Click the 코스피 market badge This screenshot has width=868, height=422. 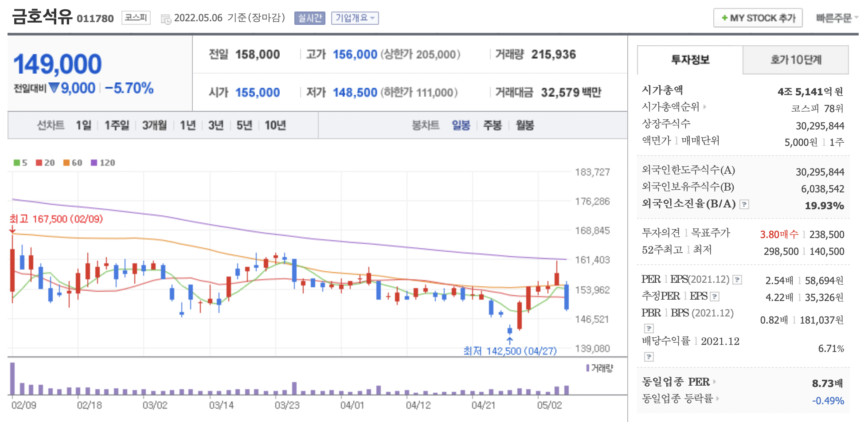tap(136, 18)
